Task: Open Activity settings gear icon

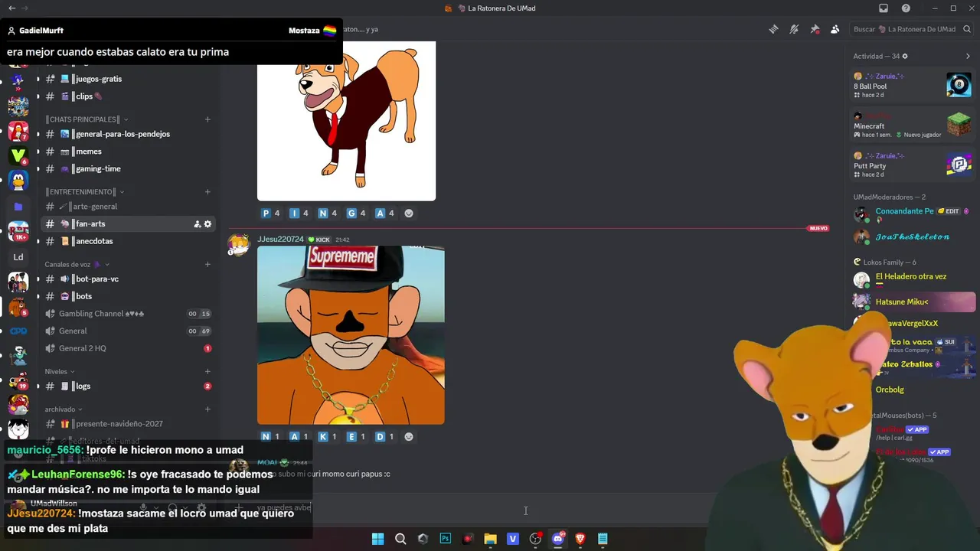Action: [x=905, y=56]
